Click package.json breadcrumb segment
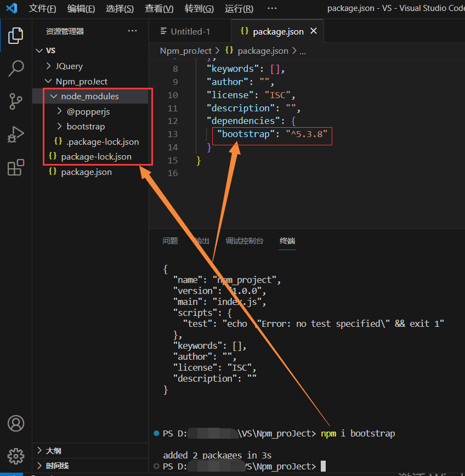Image resolution: width=465 pixels, height=476 pixels. coord(263,50)
